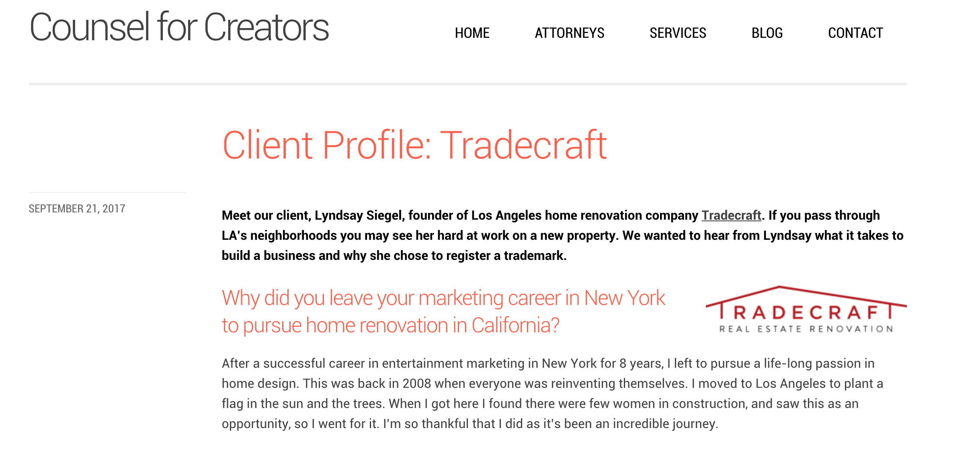Open the SERVICES menu item
The image size is (980, 449).
tap(678, 33)
